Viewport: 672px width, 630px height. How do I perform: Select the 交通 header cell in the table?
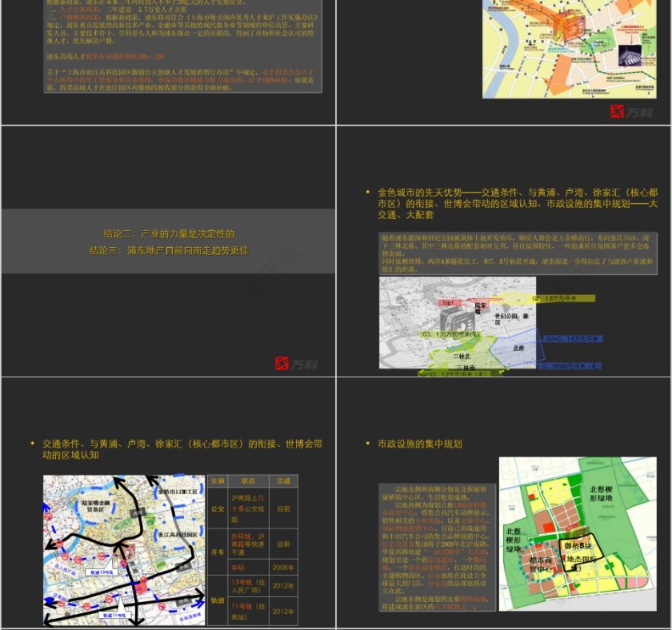click(x=218, y=481)
